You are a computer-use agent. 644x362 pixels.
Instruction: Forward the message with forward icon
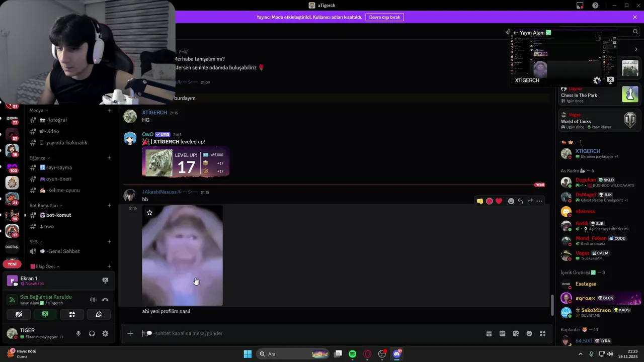point(530,201)
